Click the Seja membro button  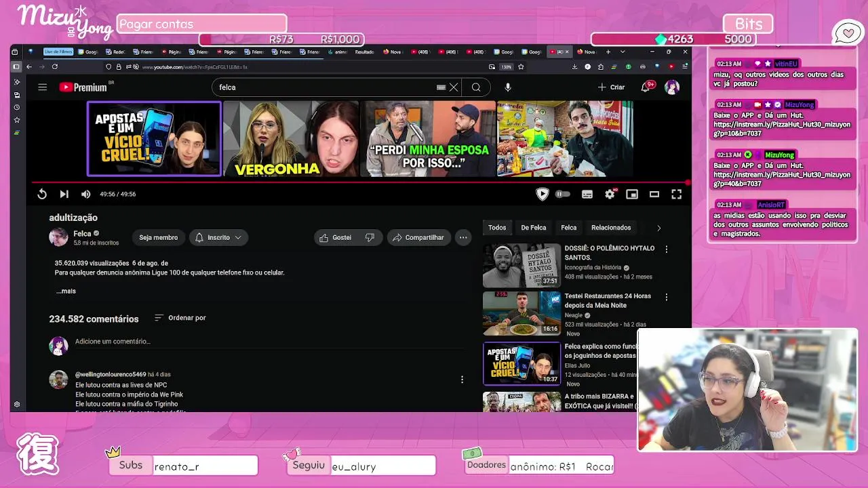[159, 237]
